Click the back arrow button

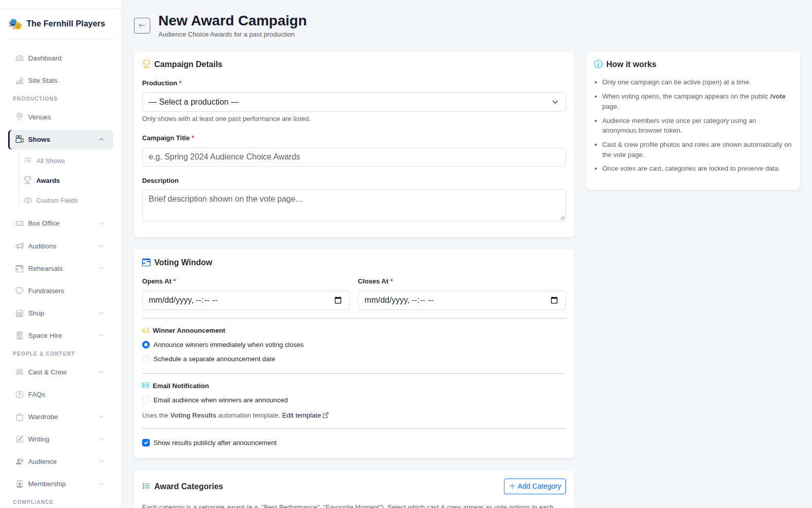tap(142, 25)
